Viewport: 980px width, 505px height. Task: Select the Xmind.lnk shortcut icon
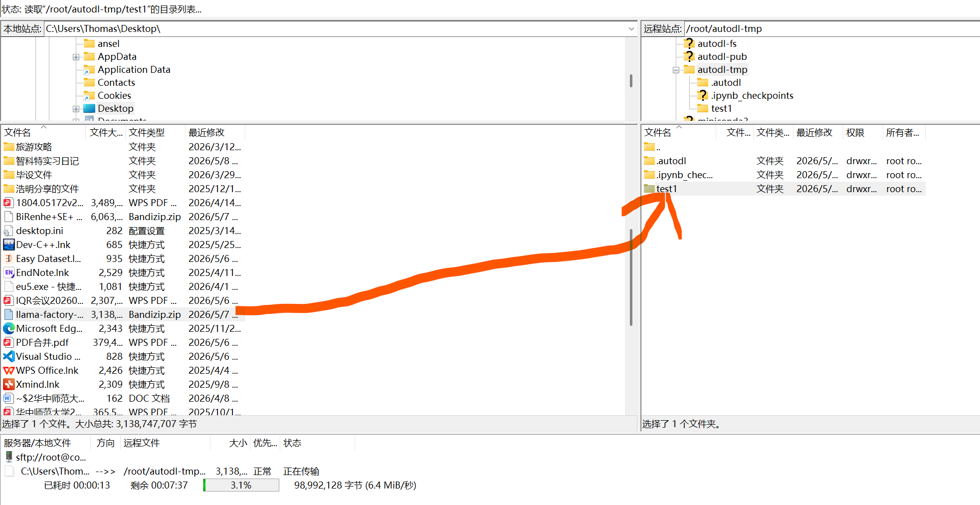(8, 384)
